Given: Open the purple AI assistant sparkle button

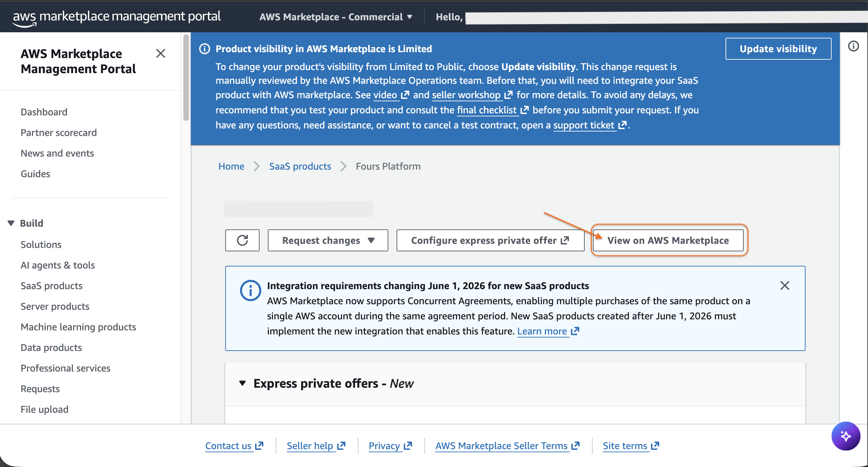Looking at the screenshot, I should 846,436.
